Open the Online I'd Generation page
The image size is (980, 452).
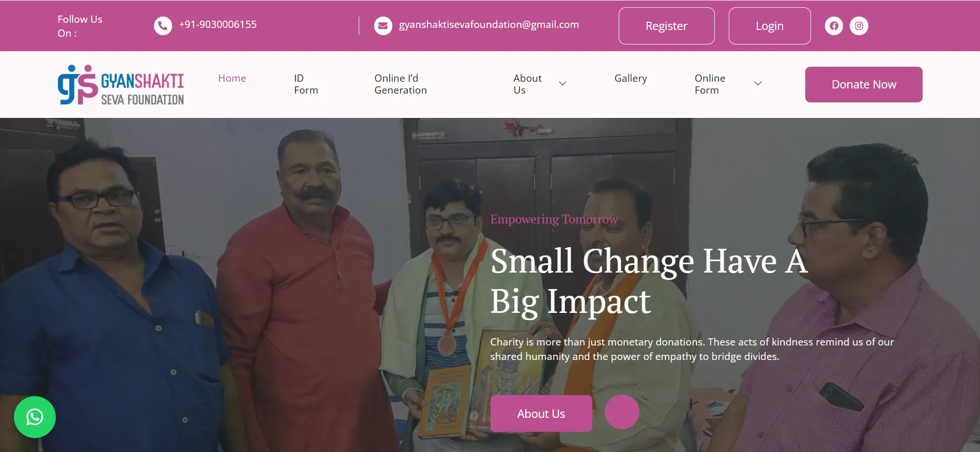(401, 84)
